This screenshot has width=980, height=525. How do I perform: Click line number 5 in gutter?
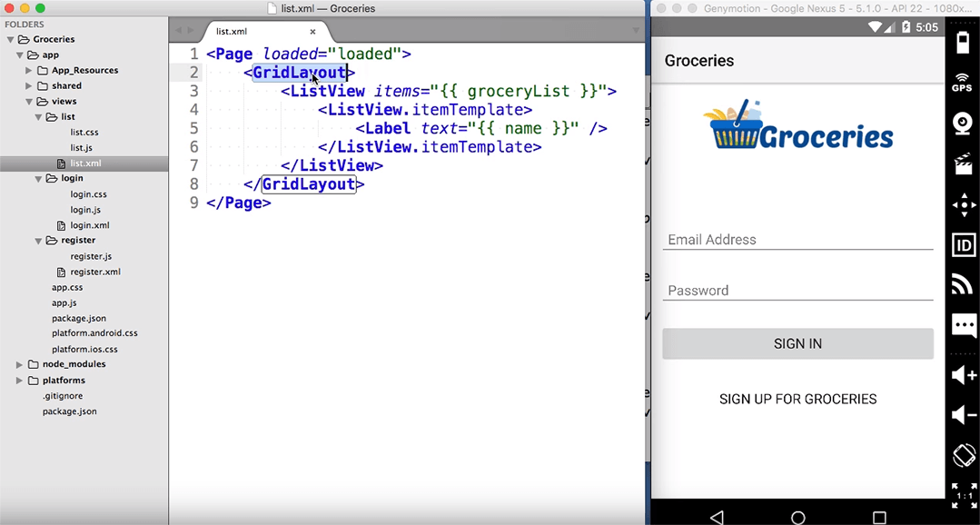(193, 128)
